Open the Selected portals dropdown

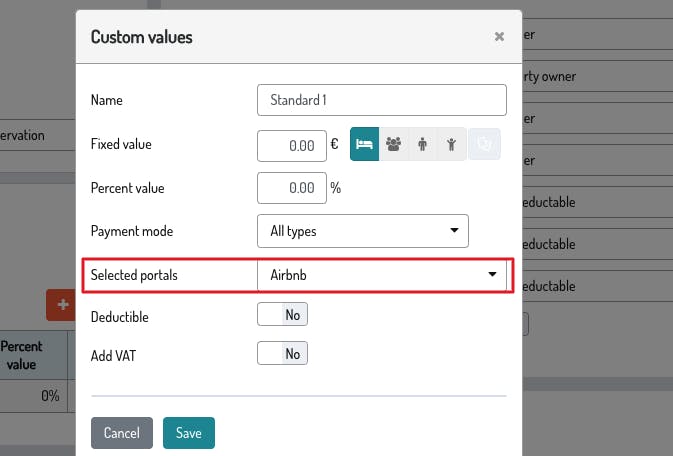tap(381, 274)
